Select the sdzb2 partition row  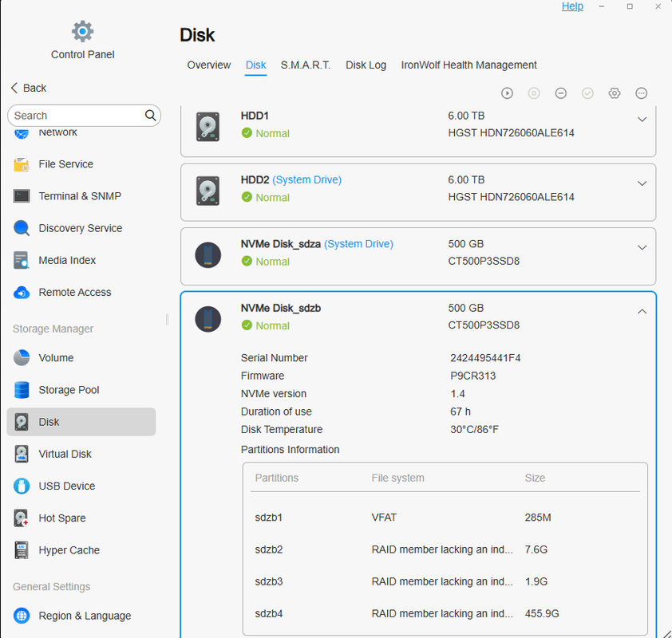pyautogui.click(x=445, y=549)
